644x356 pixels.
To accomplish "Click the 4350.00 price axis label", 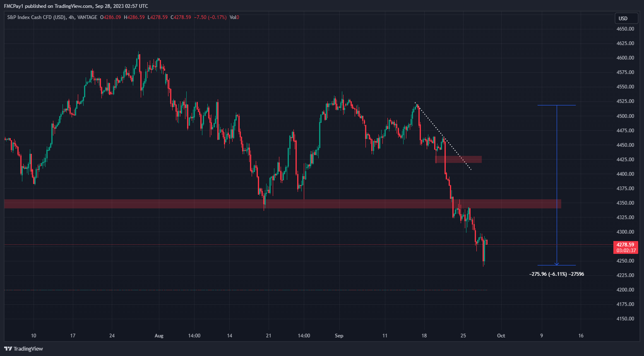I will pyautogui.click(x=625, y=203).
